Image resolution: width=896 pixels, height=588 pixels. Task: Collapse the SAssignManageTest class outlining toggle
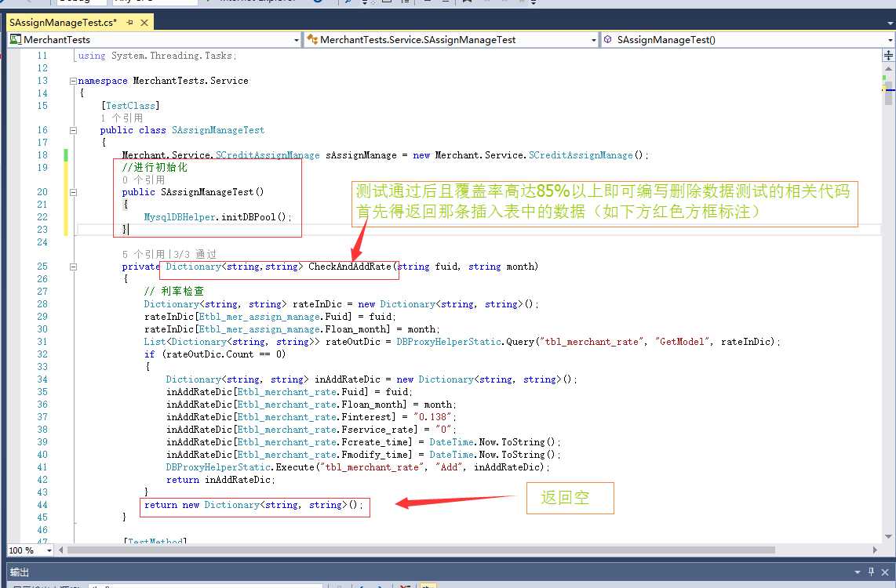(x=73, y=130)
